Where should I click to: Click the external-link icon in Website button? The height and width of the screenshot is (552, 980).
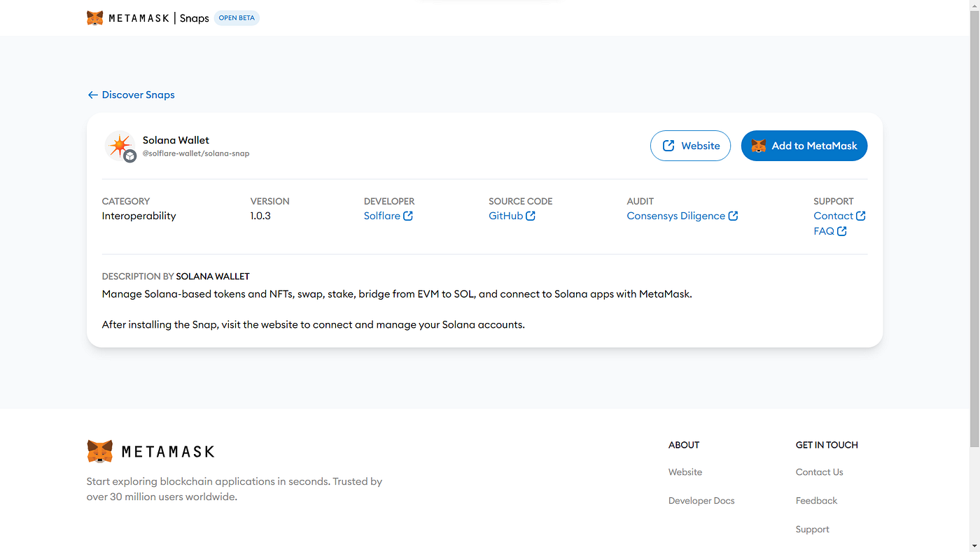pos(668,146)
